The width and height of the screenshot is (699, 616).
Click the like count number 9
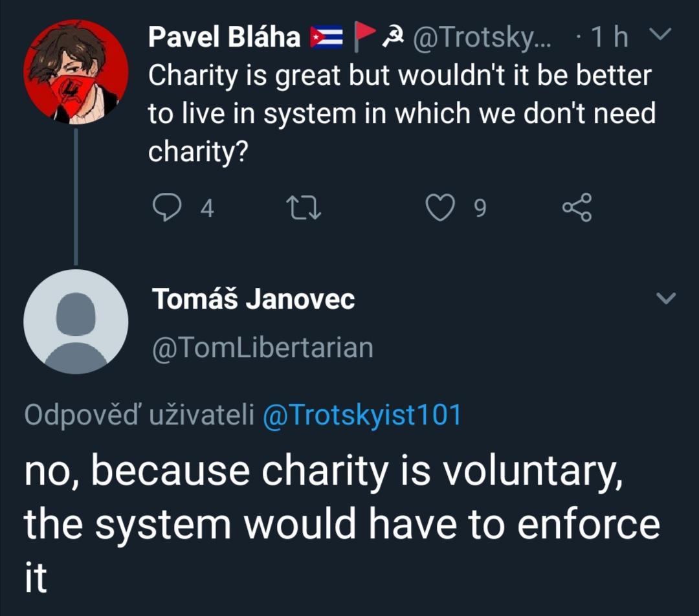pyautogui.click(x=480, y=208)
